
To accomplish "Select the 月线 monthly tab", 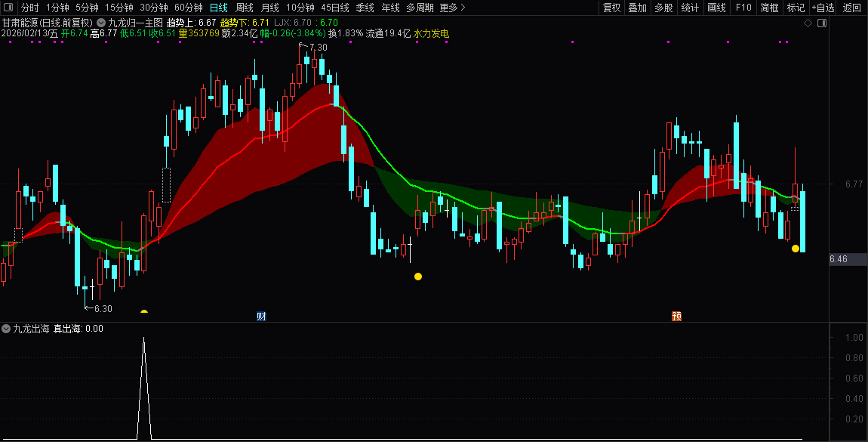I will [x=269, y=8].
